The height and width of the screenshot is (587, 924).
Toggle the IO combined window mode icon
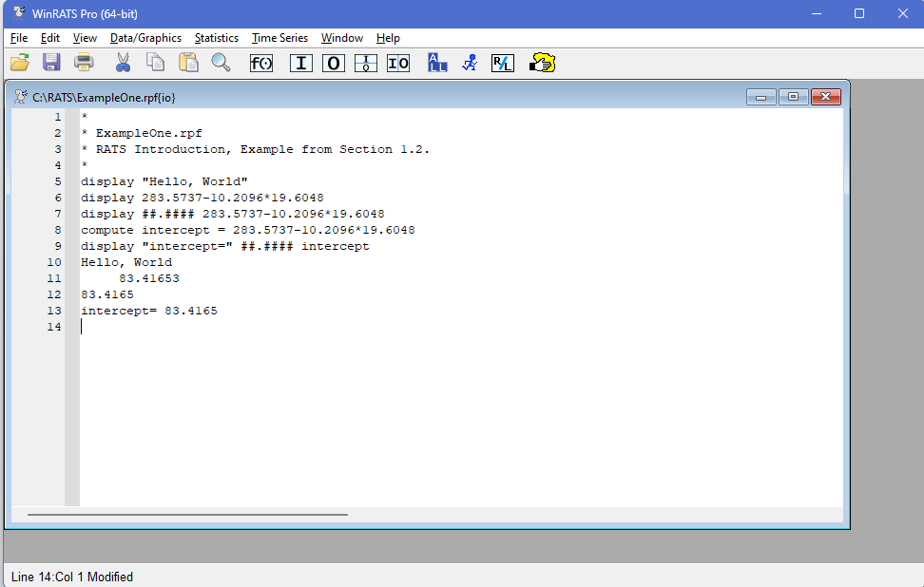pyautogui.click(x=398, y=64)
